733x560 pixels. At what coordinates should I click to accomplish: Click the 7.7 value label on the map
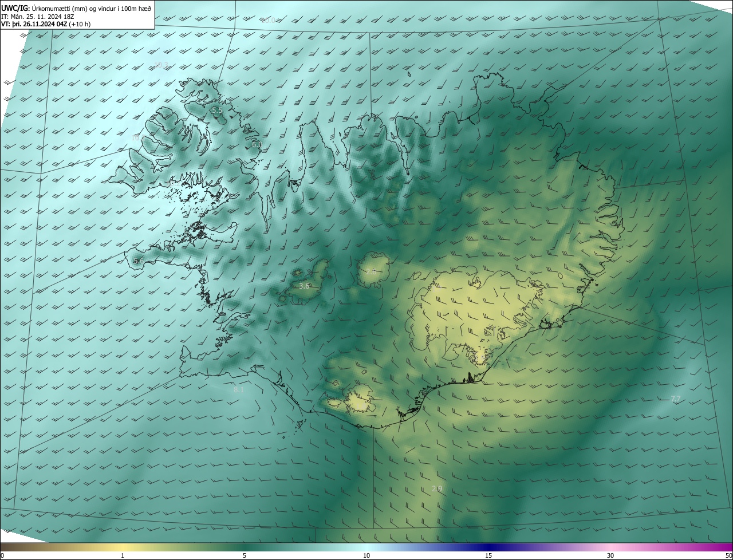click(676, 399)
